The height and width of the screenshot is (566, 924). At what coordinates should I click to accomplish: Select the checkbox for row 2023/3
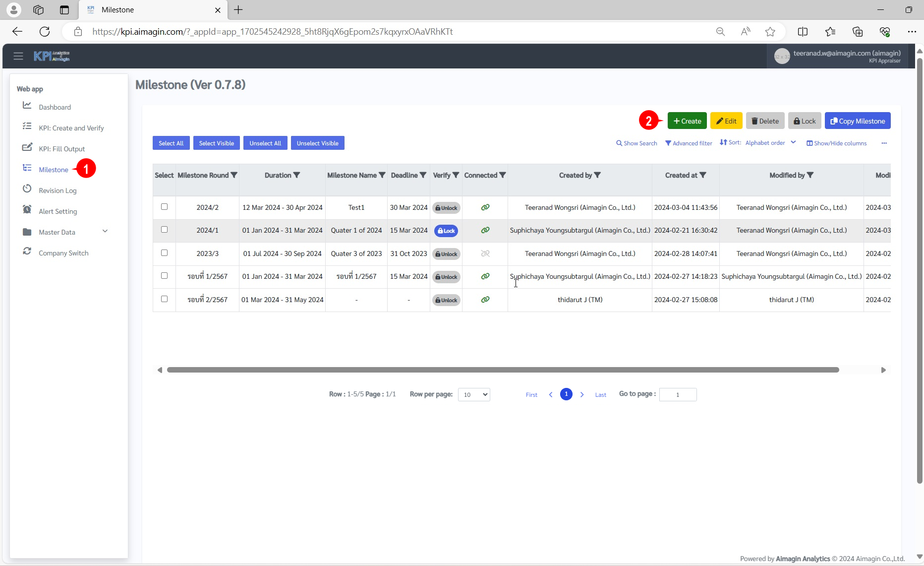(x=164, y=253)
